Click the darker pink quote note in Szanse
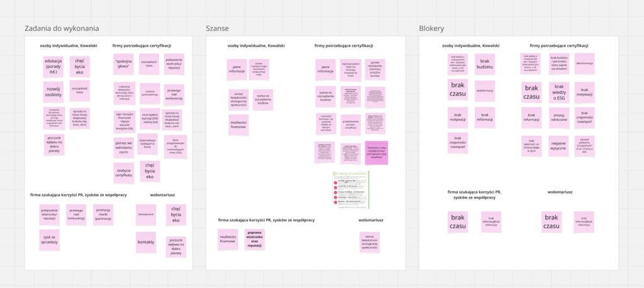This screenshot has width=644, height=288. 377,152
